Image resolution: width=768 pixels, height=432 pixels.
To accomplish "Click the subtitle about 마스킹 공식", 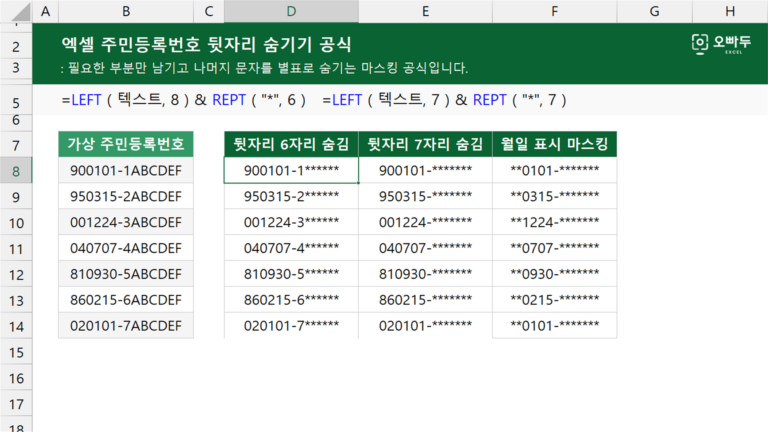I will pos(264,68).
